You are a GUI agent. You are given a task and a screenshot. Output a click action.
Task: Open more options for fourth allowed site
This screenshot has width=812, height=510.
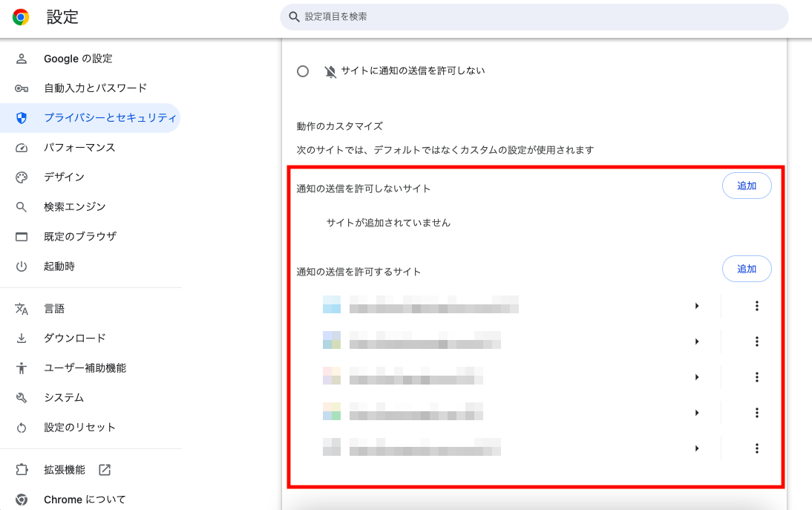pyautogui.click(x=757, y=413)
